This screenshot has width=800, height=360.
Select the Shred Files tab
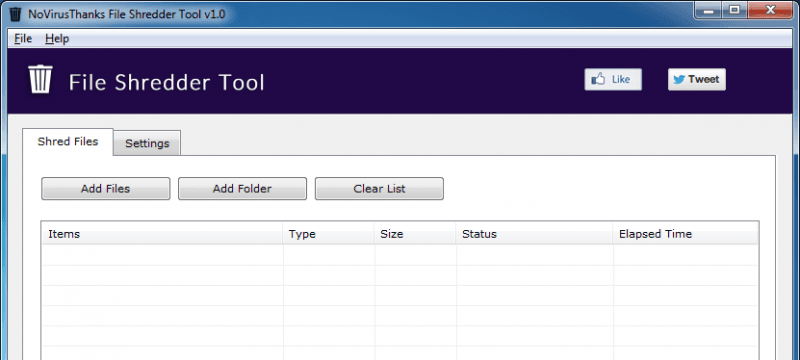pos(68,142)
